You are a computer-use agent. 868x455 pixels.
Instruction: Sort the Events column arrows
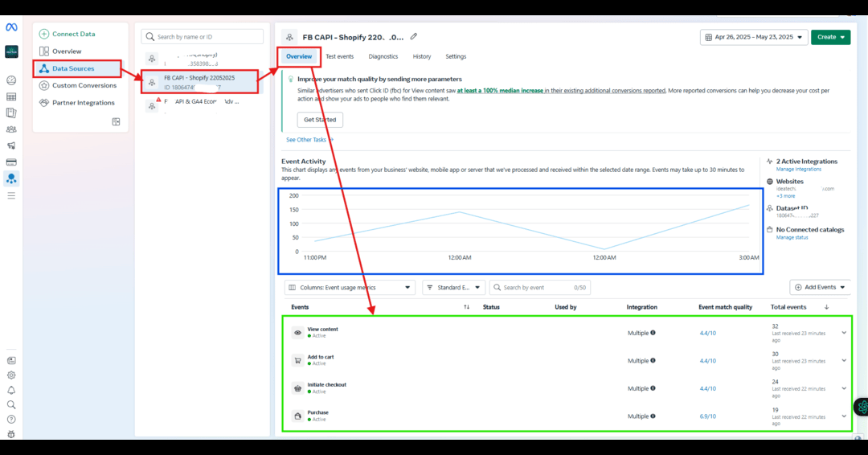coord(466,307)
